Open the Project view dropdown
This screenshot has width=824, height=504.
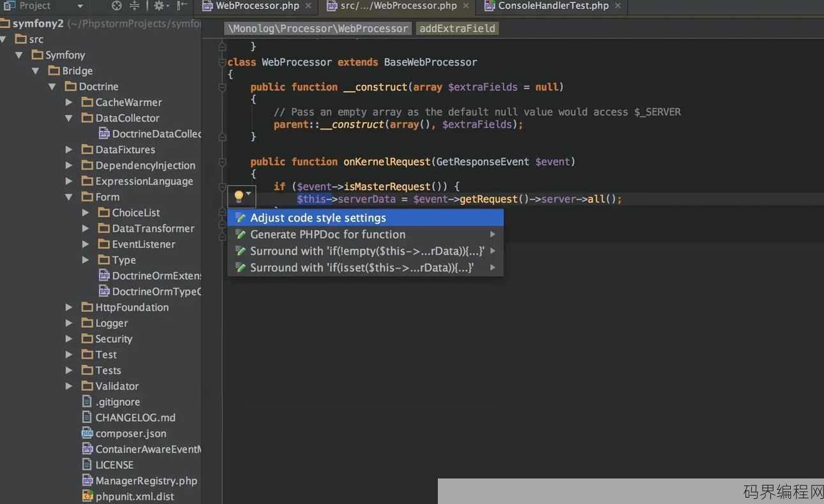coord(80,6)
